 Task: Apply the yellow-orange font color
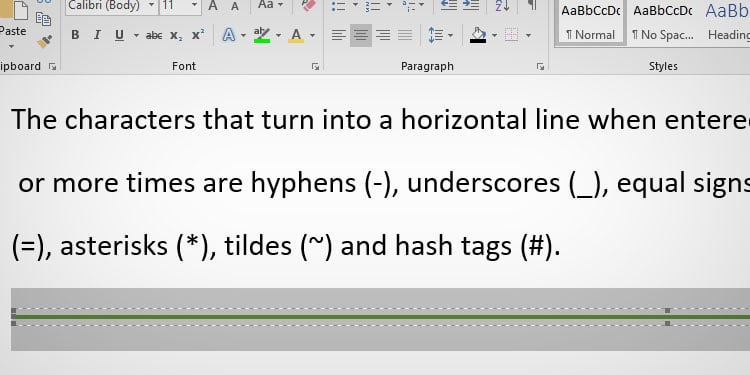point(296,35)
